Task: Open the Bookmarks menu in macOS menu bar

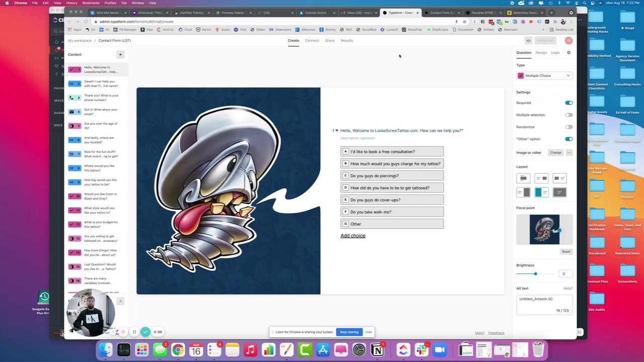Action: point(91,3)
